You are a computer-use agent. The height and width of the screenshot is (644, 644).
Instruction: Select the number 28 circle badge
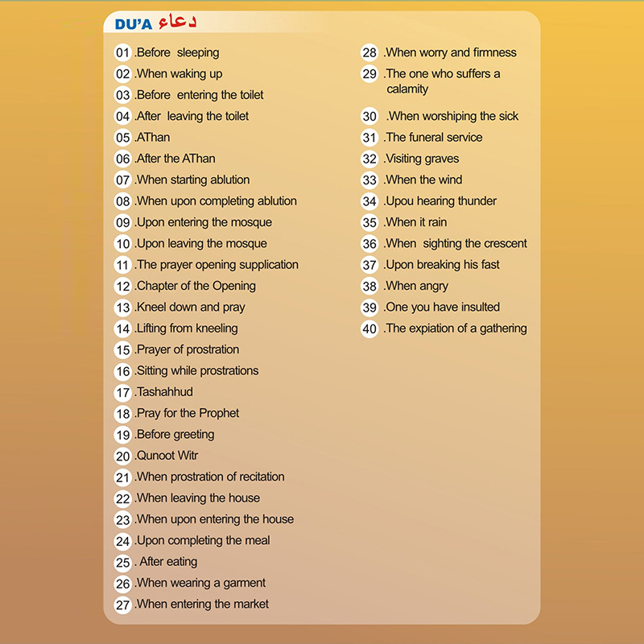pyautogui.click(x=369, y=53)
